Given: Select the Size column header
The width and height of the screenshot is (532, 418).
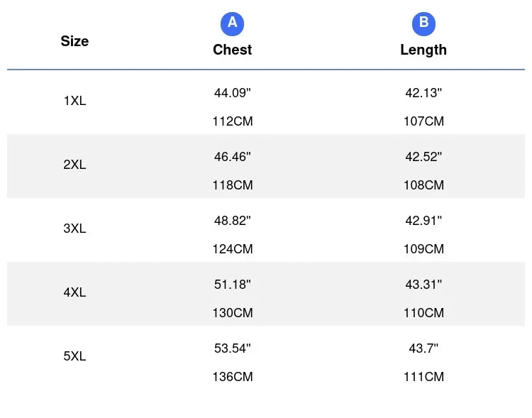Looking at the screenshot, I should tap(74, 41).
